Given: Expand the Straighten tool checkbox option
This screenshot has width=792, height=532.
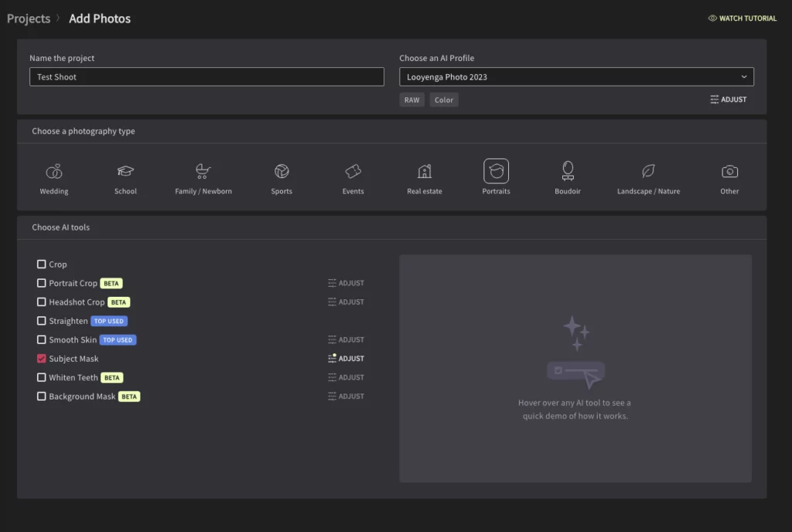Looking at the screenshot, I should 41,321.
